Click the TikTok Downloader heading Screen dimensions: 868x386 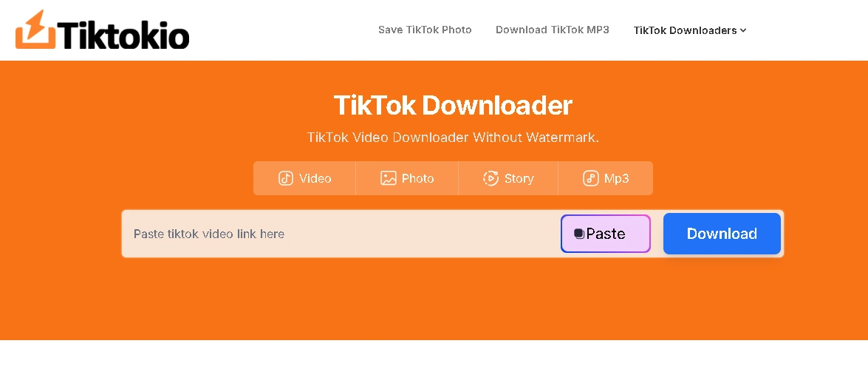pyautogui.click(x=453, y=105)
